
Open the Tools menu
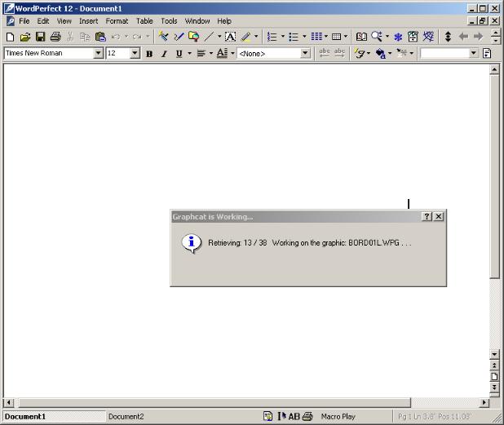(169, 21)
